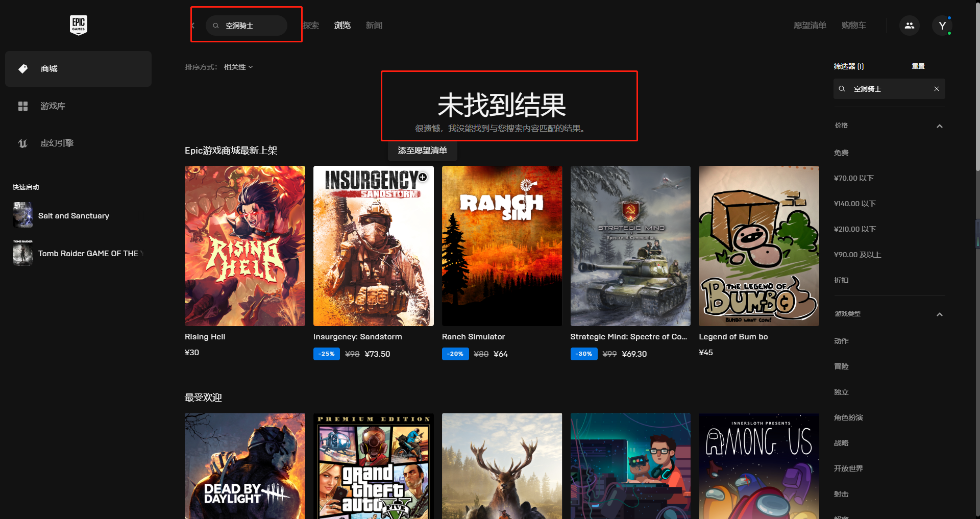Screen dimensions: 980x519
Task: Click the filter keyword input field
Action: (890, 89)
